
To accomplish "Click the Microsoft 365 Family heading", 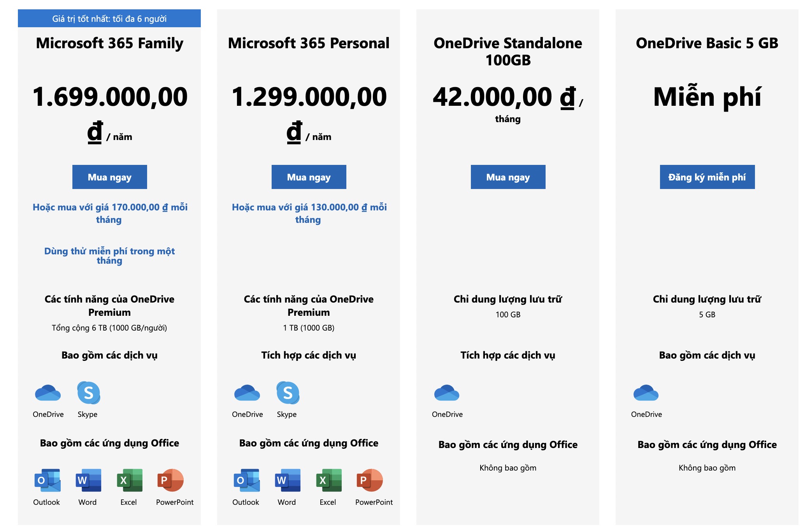I will 109,43.
